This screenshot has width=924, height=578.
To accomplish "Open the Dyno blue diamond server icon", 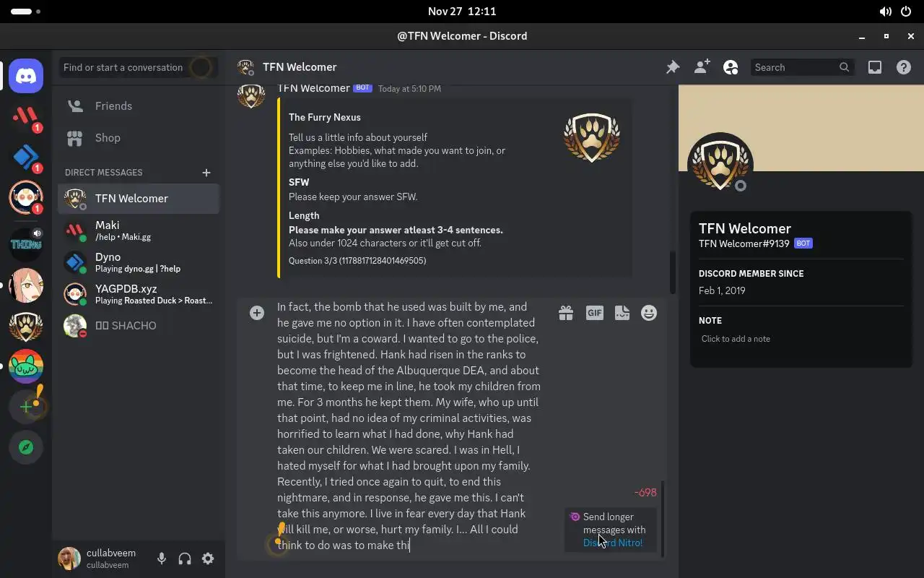I will click(26, 156).
